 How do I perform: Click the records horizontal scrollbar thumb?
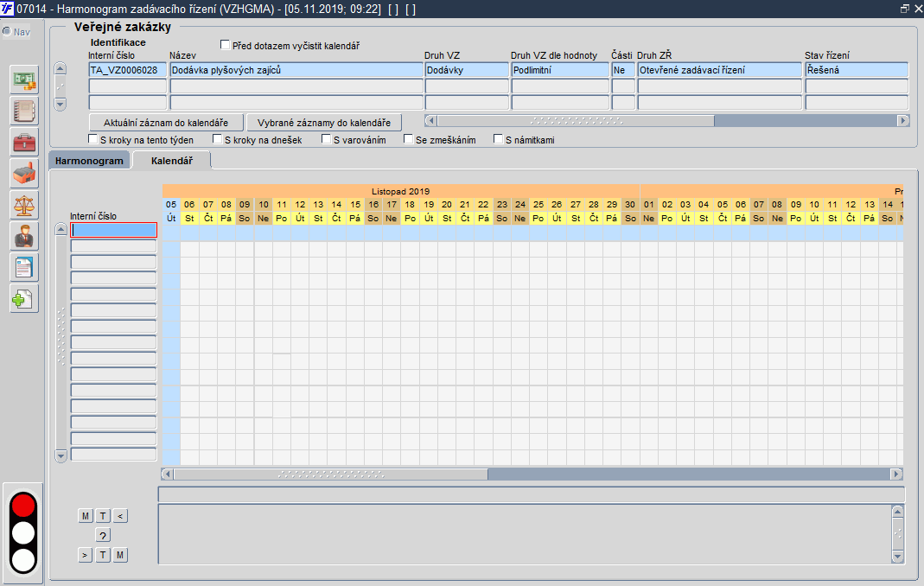(x=576, y=121)
